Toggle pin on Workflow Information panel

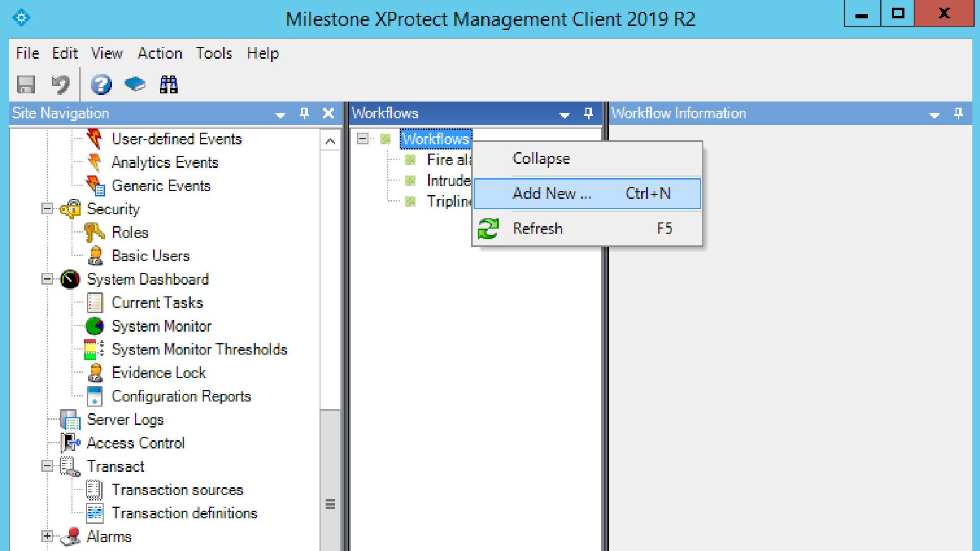click(x=959, y=113)
